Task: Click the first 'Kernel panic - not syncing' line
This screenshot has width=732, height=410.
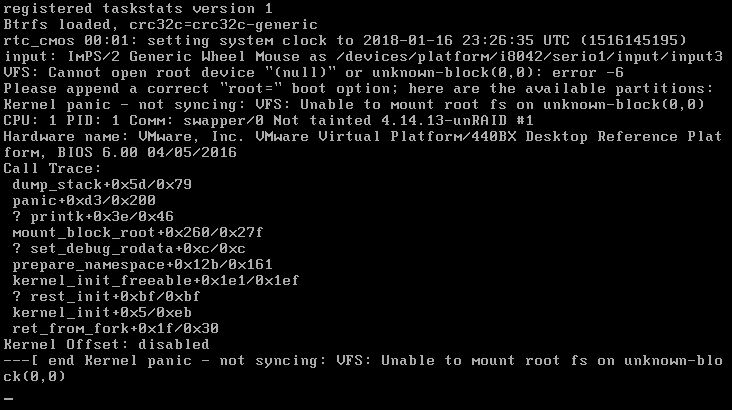Action: 354,104
